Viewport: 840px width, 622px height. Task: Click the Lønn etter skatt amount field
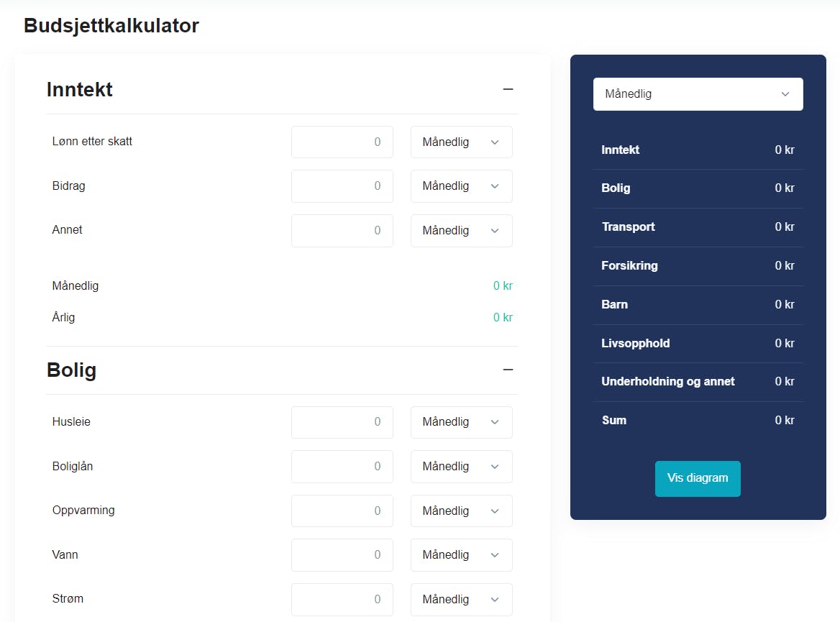[x=342, y=142]
